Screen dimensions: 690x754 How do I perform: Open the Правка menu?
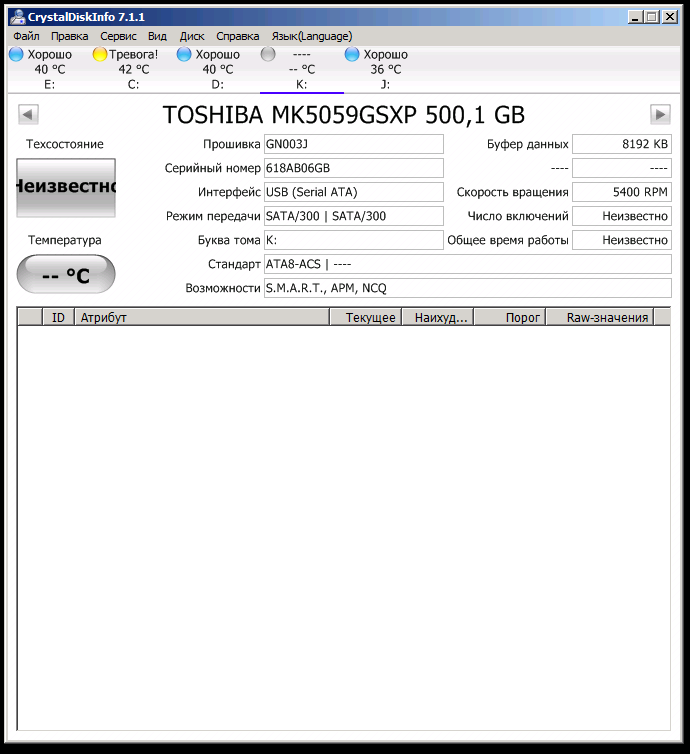pyautogui.click(x=69, y=36)
